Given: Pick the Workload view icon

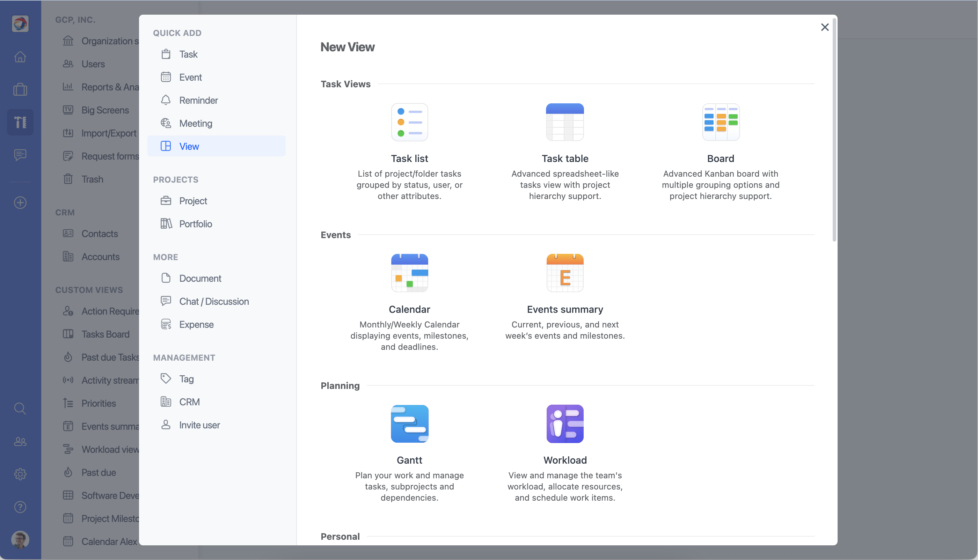Looking at the screenshot, I should 565,423.
